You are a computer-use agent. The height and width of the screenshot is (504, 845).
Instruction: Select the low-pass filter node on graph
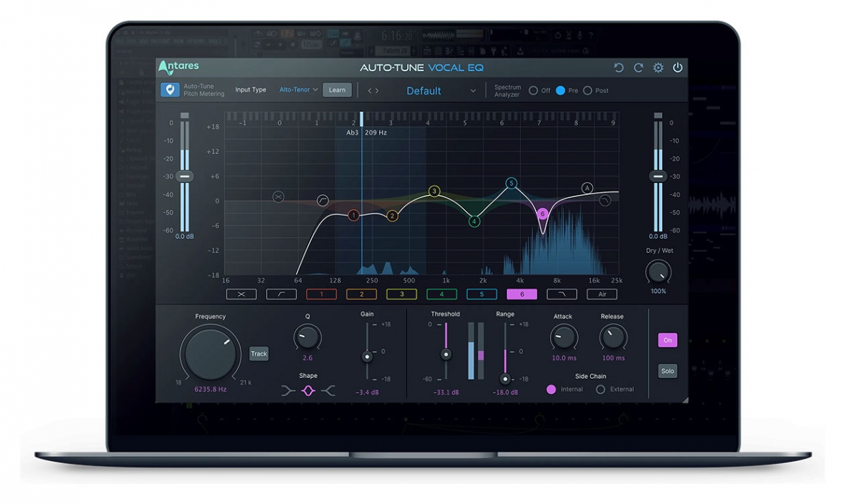click(605, 201)
